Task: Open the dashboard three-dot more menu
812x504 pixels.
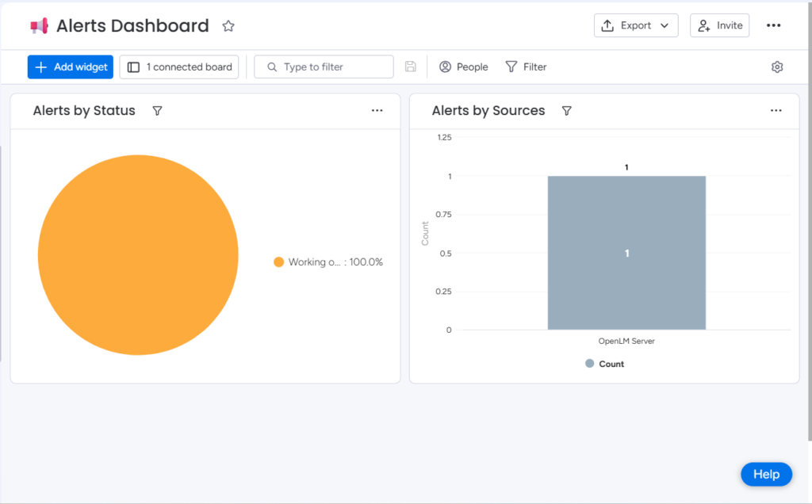Action: pyautogui.click(x=773, y=25)
